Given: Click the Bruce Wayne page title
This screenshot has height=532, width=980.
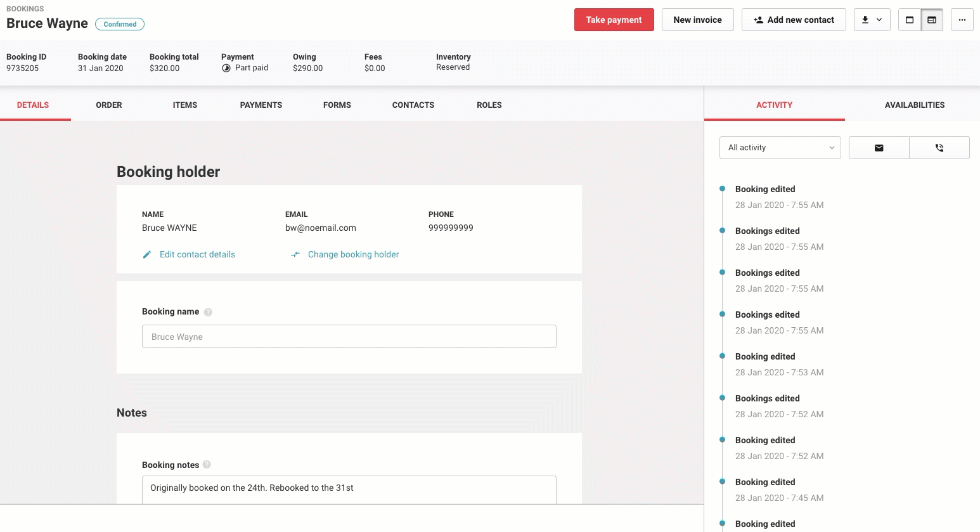Looking at the screenshot, I should 47,23.
